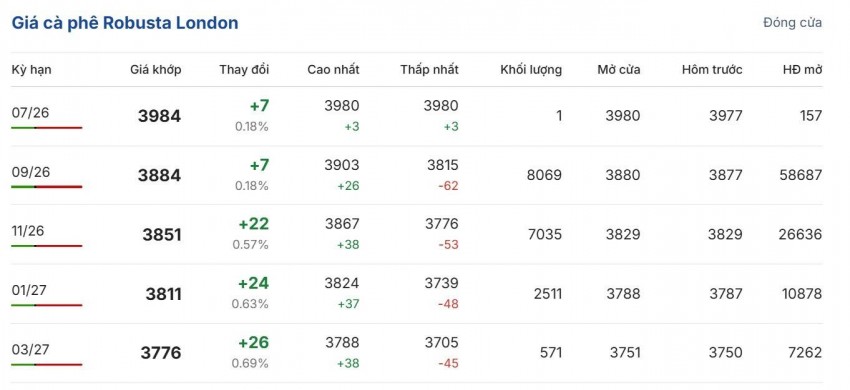850x390 pixels.
Task: Click the 'Đóng cửa' status label
Action: click(793, 23)
